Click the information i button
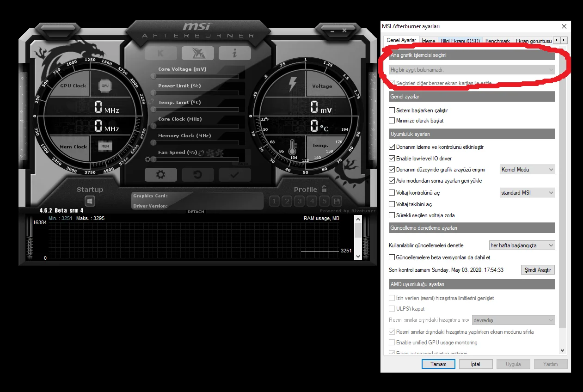583x392 pixels. 234,53
